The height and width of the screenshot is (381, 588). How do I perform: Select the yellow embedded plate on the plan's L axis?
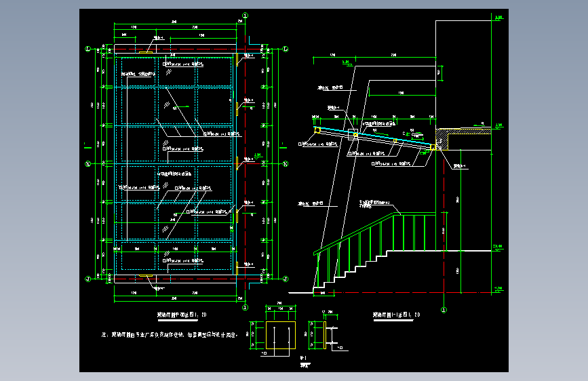[146, 52]
